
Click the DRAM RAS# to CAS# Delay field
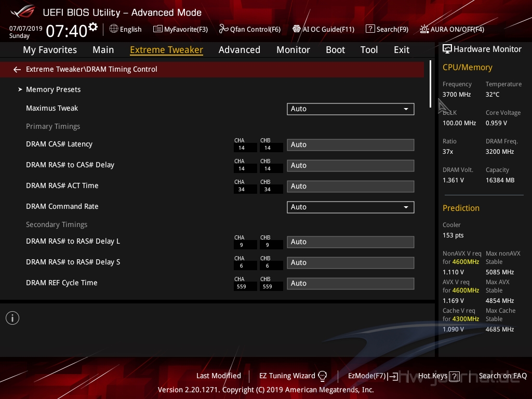click(x=351, y=166)
